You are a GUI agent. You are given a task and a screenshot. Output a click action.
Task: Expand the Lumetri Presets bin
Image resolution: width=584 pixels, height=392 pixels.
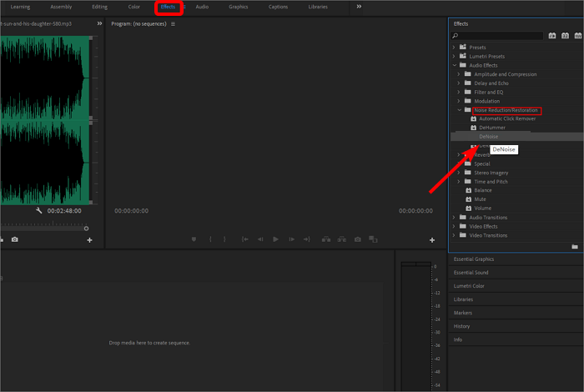[454, 56]
